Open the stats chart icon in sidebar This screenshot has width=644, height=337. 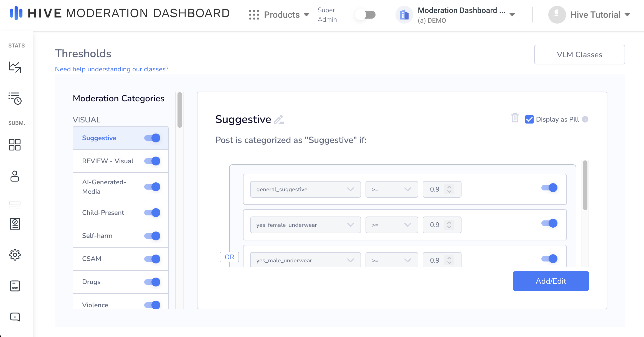click(15, 67)
